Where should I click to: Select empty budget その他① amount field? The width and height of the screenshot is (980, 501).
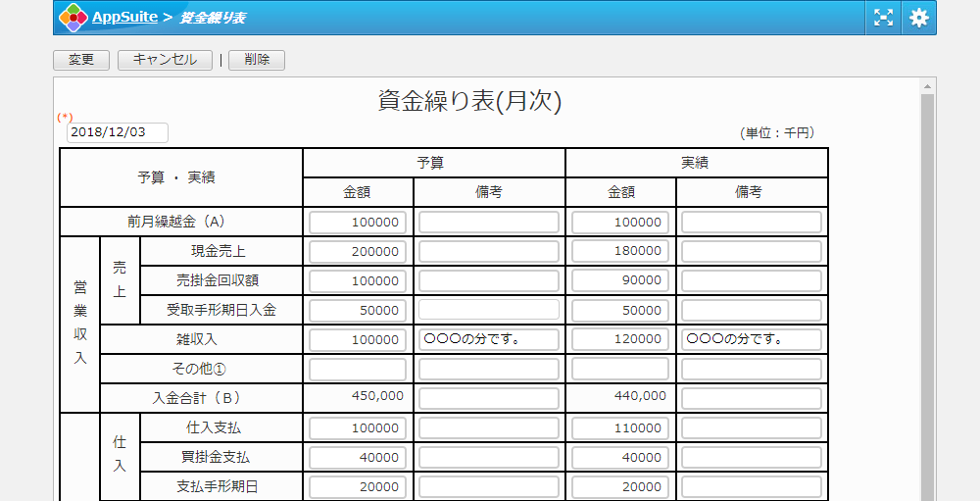coord(358,370)
